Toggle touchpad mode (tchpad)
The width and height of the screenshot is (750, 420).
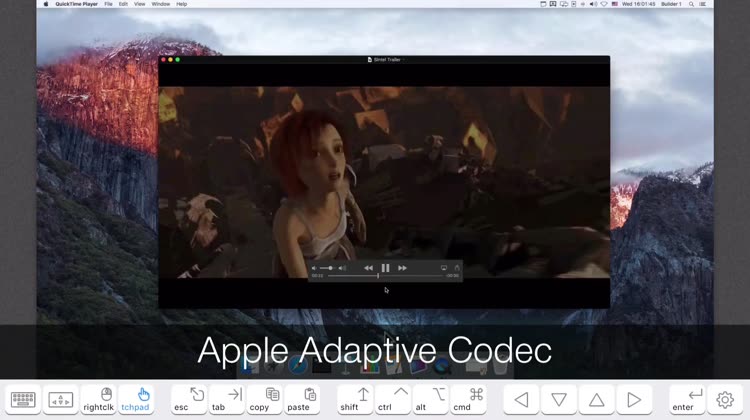coord(135,399)
